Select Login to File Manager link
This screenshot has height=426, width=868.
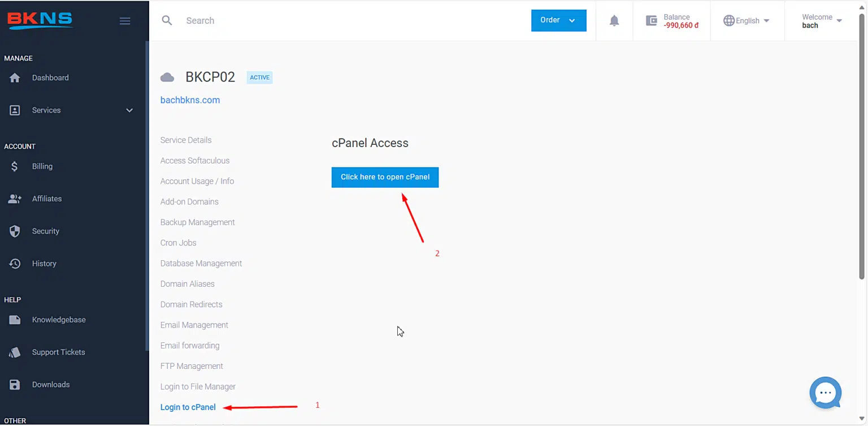[x=198, y=387]
